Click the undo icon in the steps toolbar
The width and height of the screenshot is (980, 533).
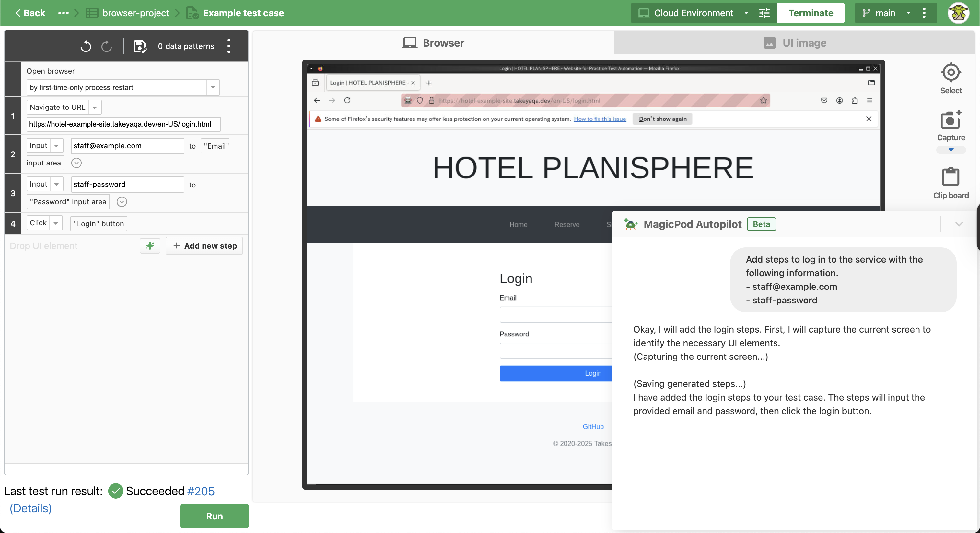tap(86, 46)
